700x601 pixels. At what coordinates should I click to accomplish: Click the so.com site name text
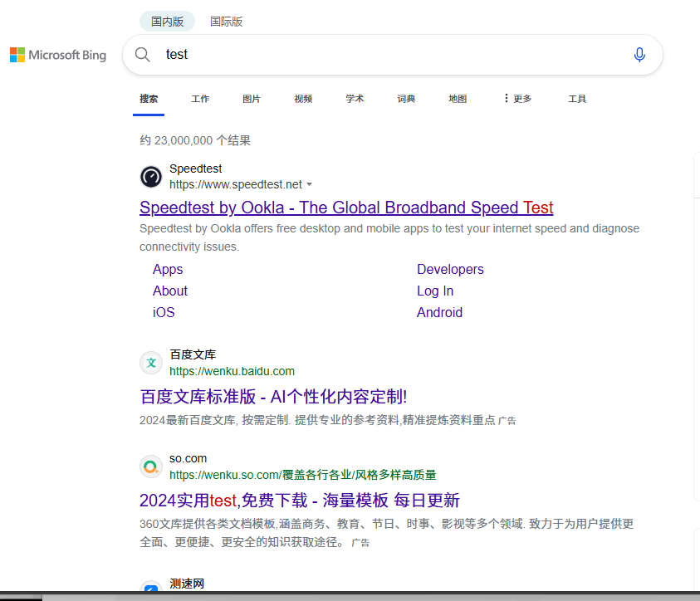click(x=188, y=459)
